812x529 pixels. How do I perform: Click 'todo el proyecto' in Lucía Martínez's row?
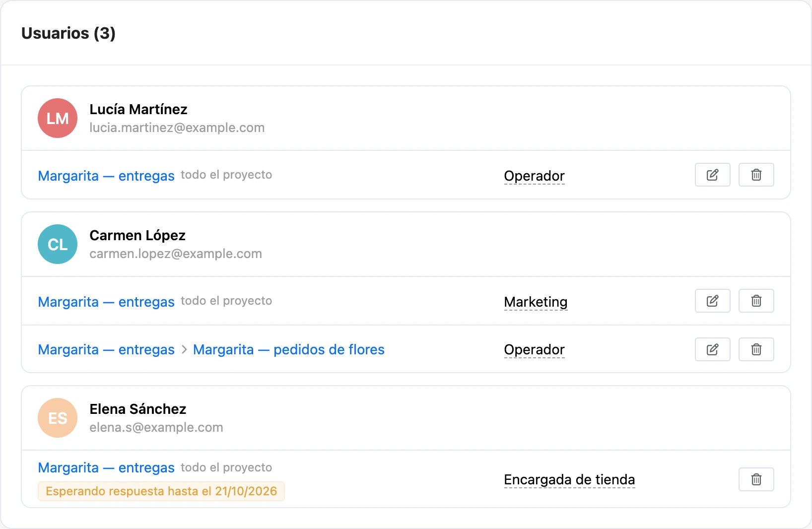[x=226, y=175]
